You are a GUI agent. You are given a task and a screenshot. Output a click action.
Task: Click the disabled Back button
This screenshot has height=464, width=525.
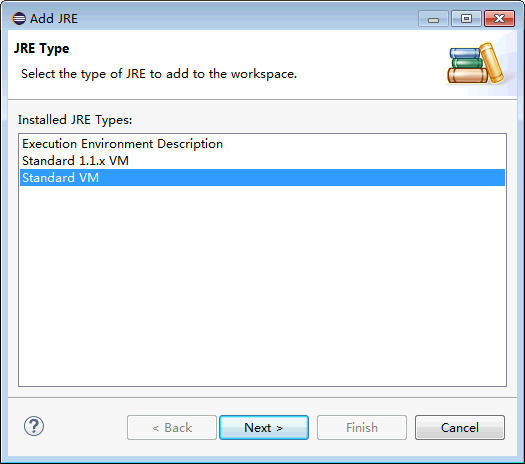[172, 428]
